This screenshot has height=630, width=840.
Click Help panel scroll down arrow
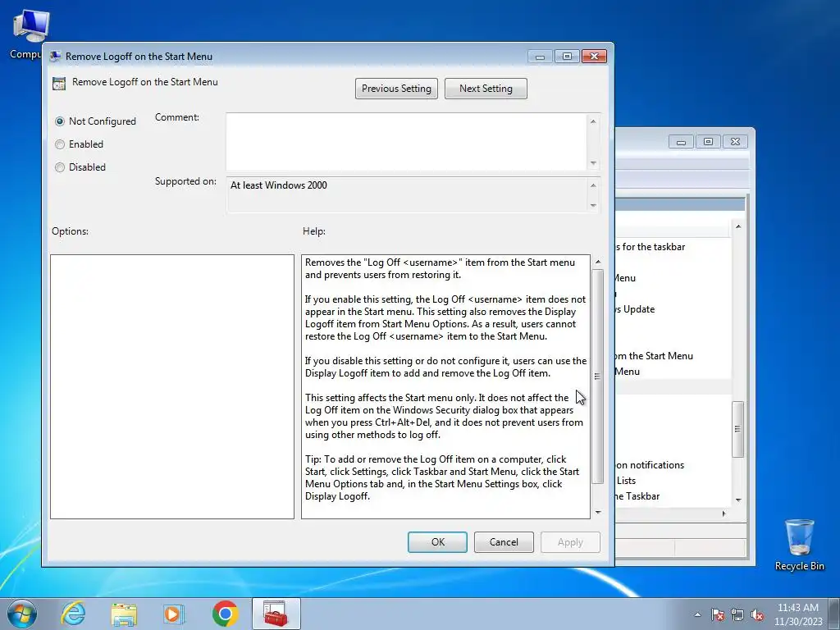tap(598, 513)
